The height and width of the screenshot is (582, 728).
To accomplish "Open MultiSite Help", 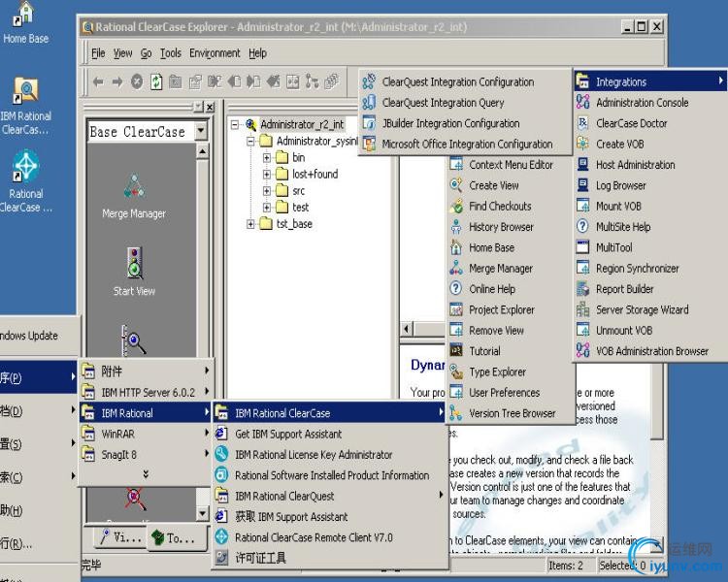I will 650,227.
